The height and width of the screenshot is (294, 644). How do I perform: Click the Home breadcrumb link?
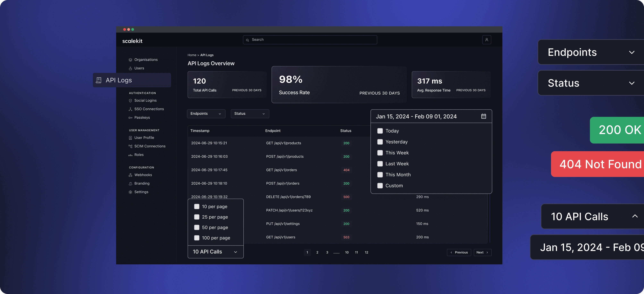[192, 55]
